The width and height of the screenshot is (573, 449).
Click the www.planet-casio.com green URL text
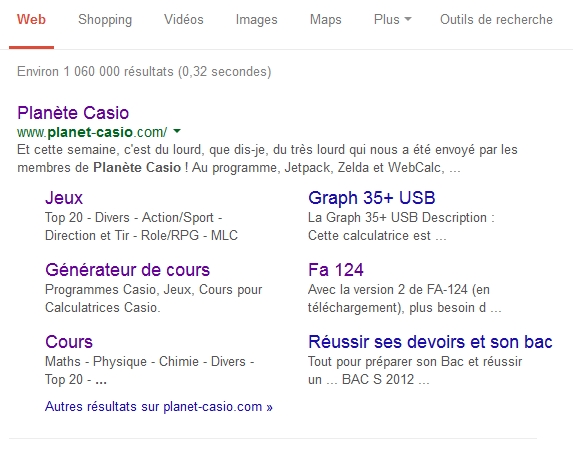pos(92,132)
